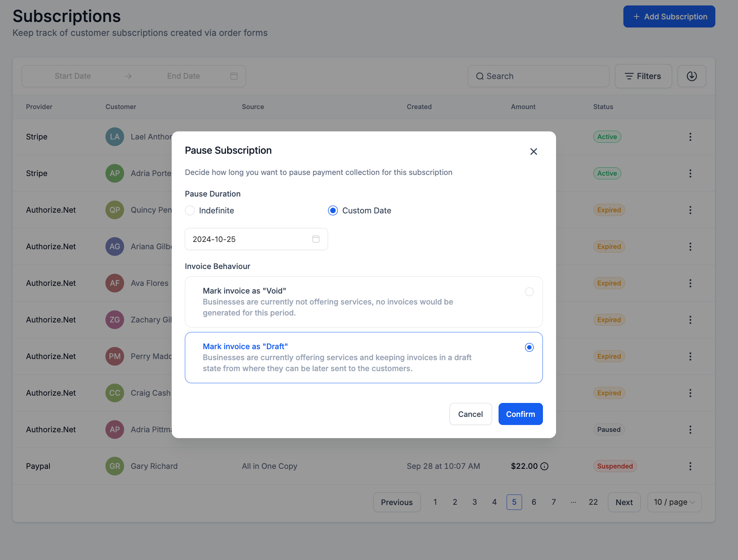Go to page 3

coord(474,502)
